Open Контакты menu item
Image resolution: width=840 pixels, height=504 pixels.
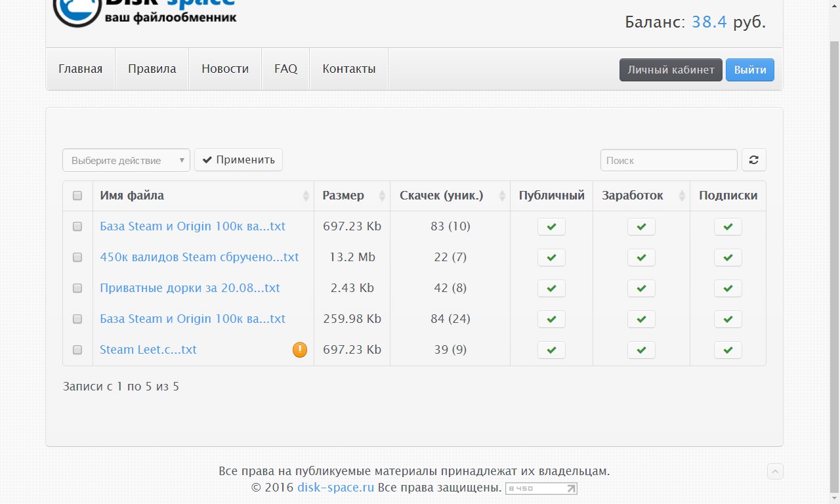(349, 69)
